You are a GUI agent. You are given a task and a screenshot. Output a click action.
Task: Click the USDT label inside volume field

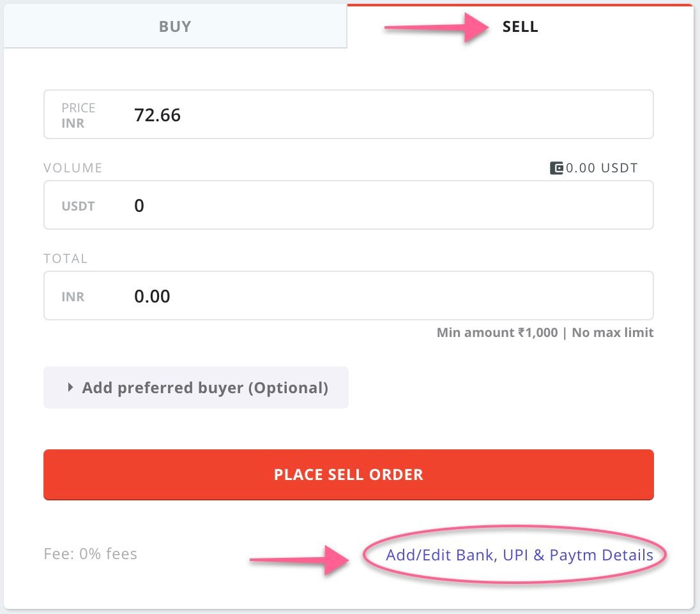click(78, 206)
